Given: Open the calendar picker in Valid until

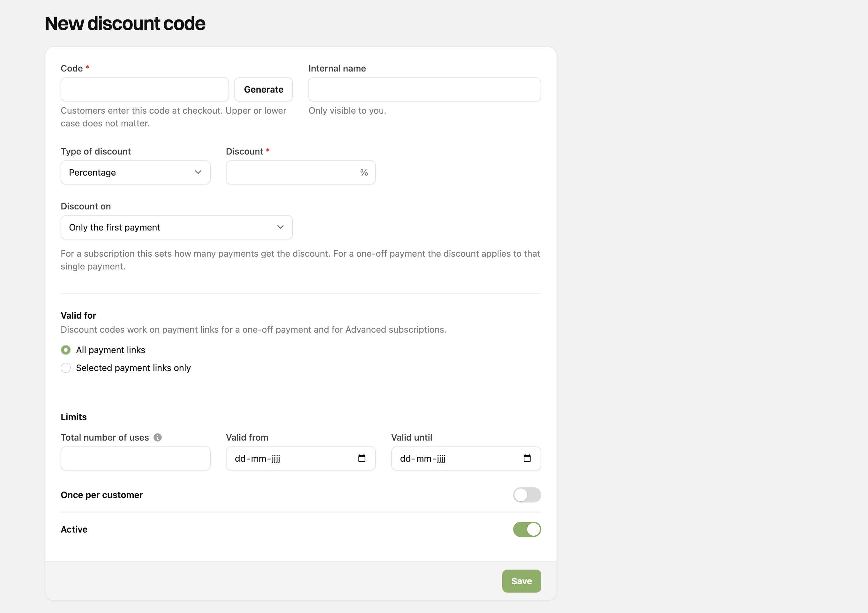Looking at the screenshot, I should click(527, 458).
